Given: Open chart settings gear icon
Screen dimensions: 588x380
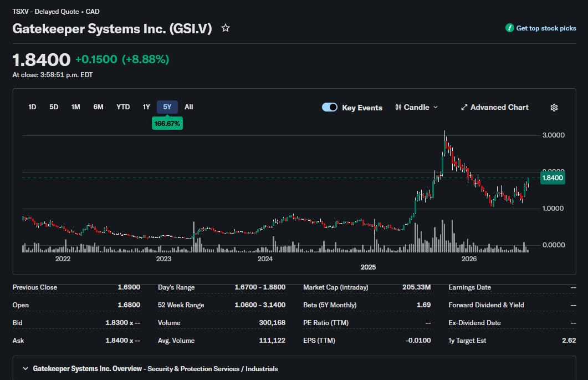Looking at the screenshot, I should (x=554, y=108).
